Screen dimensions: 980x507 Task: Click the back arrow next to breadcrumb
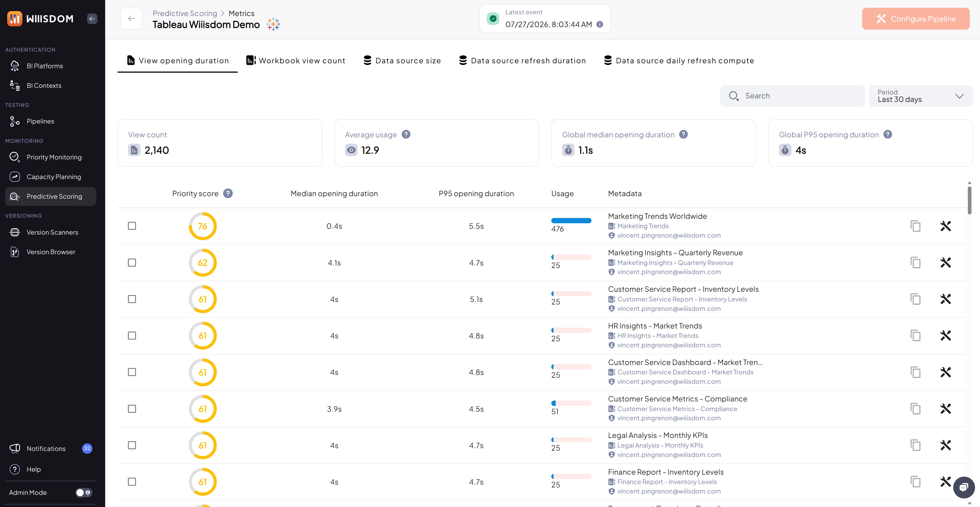tap(132, 19)
